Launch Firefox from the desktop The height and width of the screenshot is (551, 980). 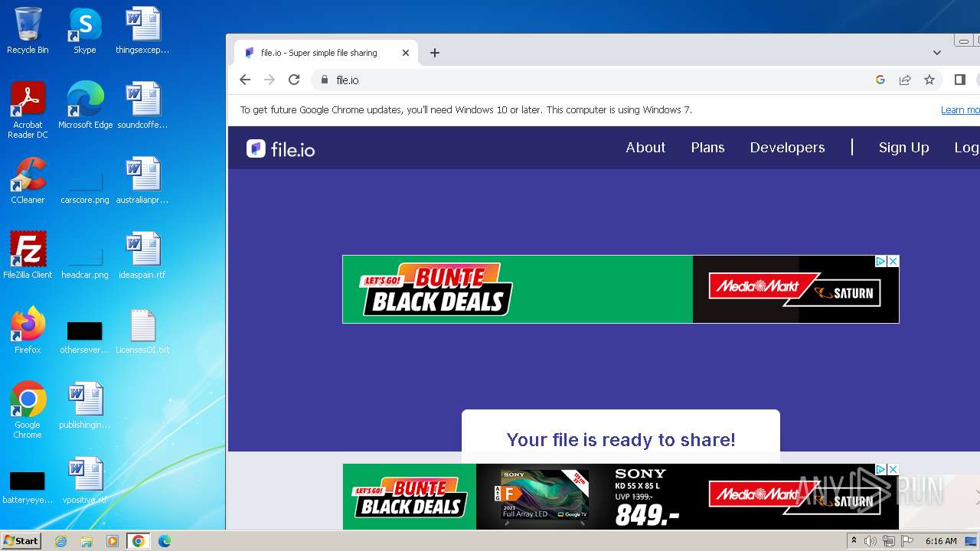(28, 331)
